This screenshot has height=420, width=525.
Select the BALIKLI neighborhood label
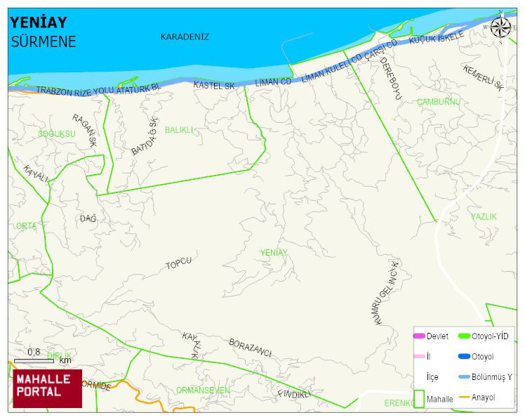179,130
